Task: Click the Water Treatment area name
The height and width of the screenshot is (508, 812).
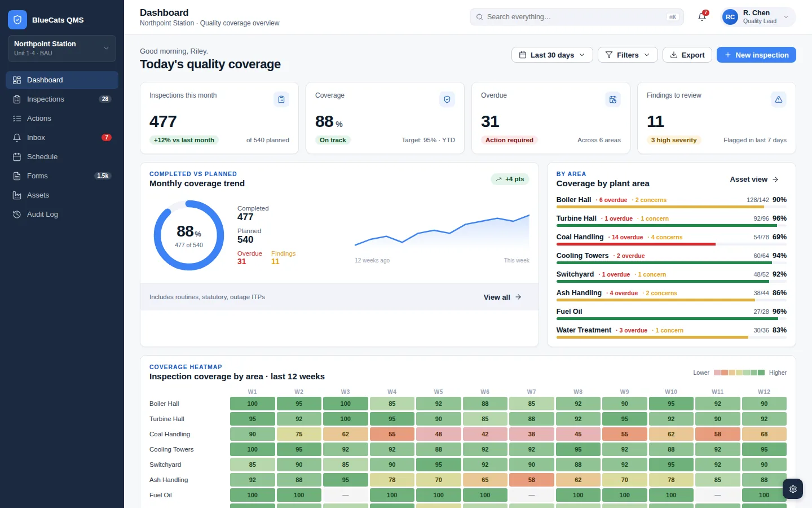Action: tap(584, 330)
